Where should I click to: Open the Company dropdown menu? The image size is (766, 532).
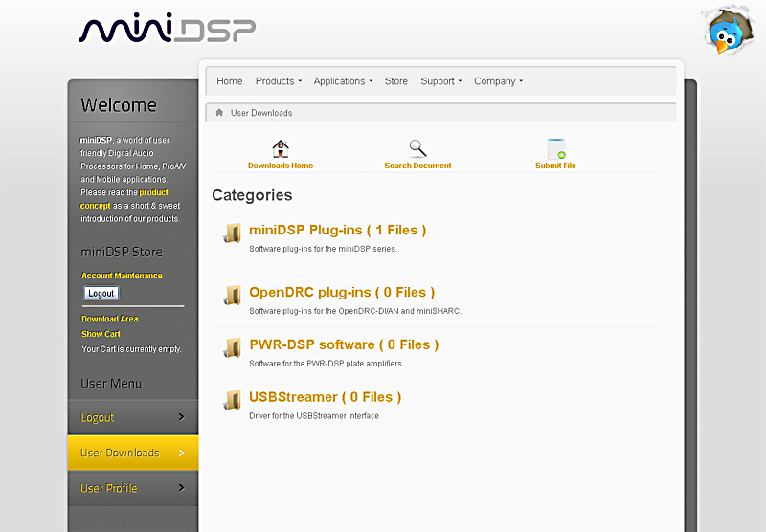498,81
